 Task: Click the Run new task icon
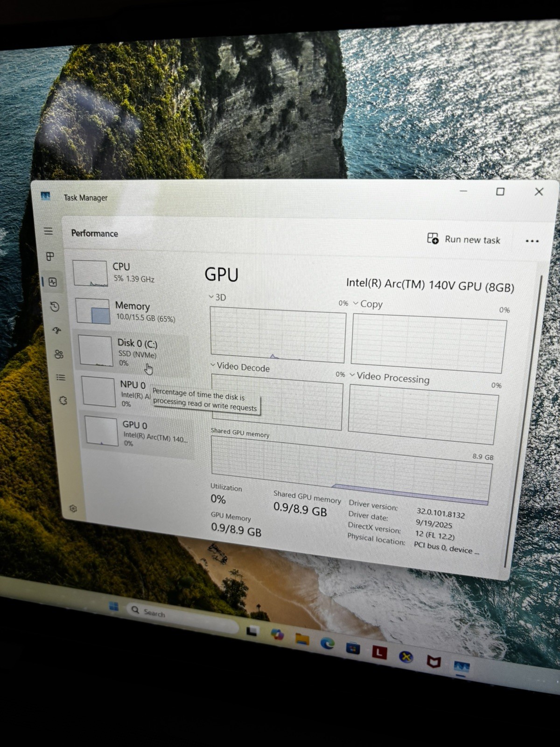433,239
